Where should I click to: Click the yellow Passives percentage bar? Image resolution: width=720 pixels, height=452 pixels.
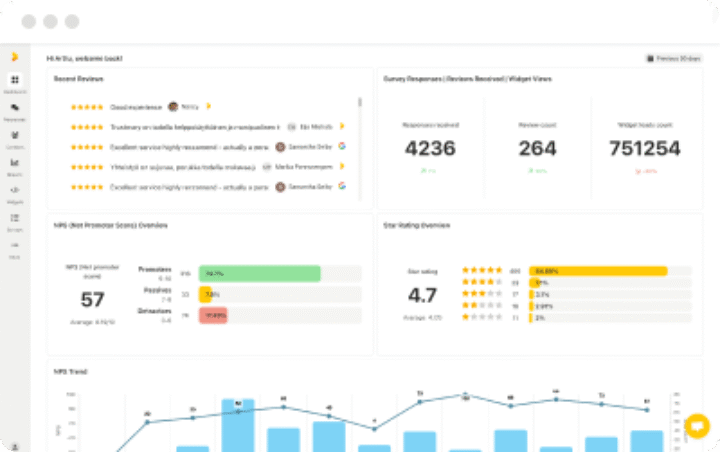pos(205,294)
